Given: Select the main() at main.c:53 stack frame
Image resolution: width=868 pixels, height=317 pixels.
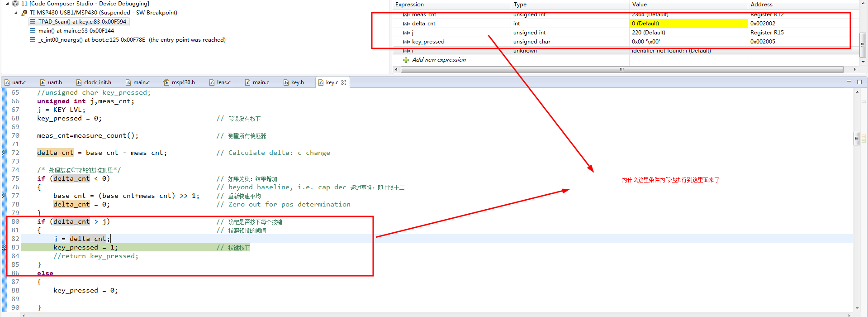Looking at the screenshot, I should click(76, 31).
